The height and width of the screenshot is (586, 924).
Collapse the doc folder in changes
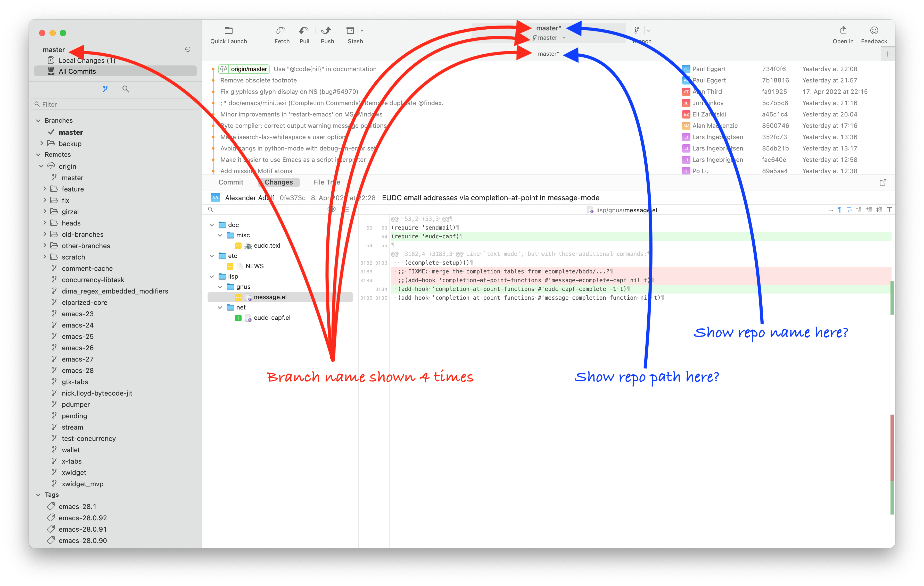(212, 225)
